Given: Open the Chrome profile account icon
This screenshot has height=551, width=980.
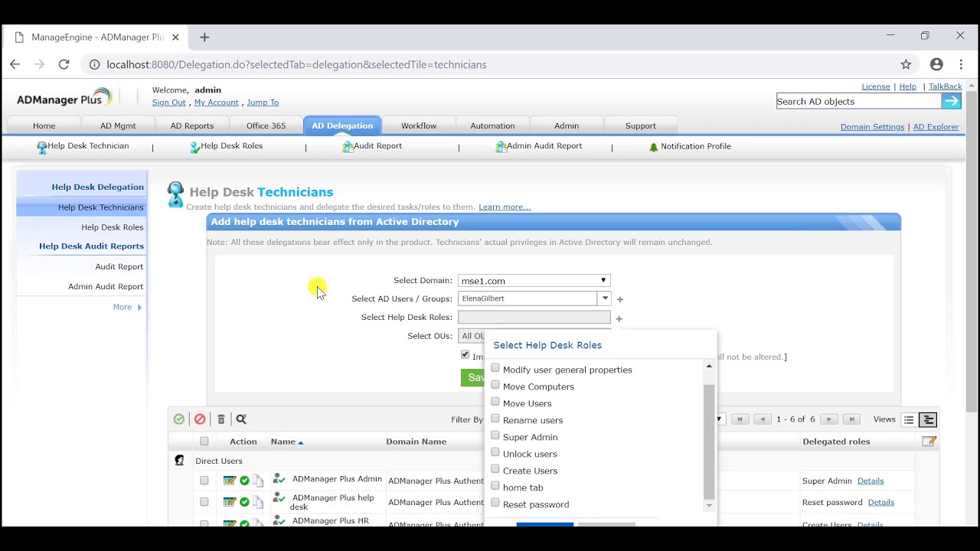Looking at the screenshot, I should 936,64.
